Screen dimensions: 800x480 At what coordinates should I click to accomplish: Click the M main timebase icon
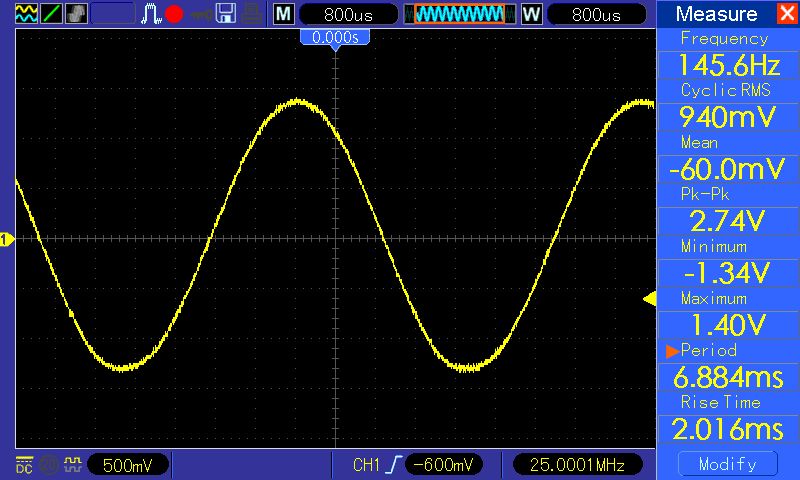(x=284, y=14)
